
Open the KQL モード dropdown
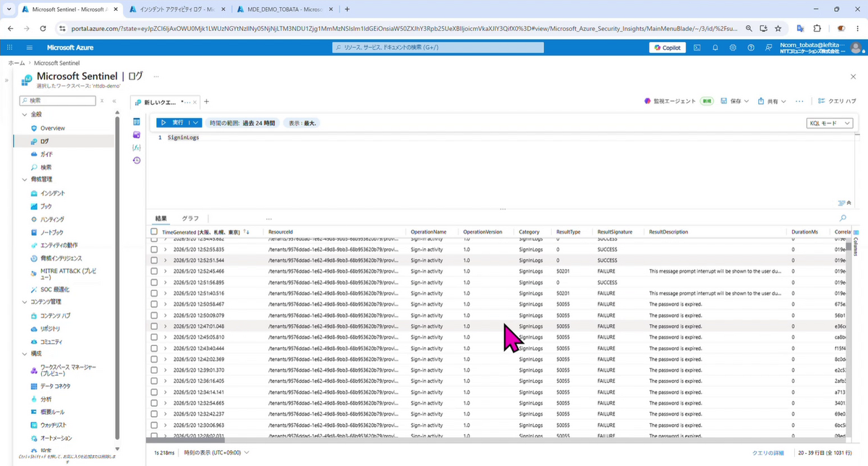tap(830, 123)
